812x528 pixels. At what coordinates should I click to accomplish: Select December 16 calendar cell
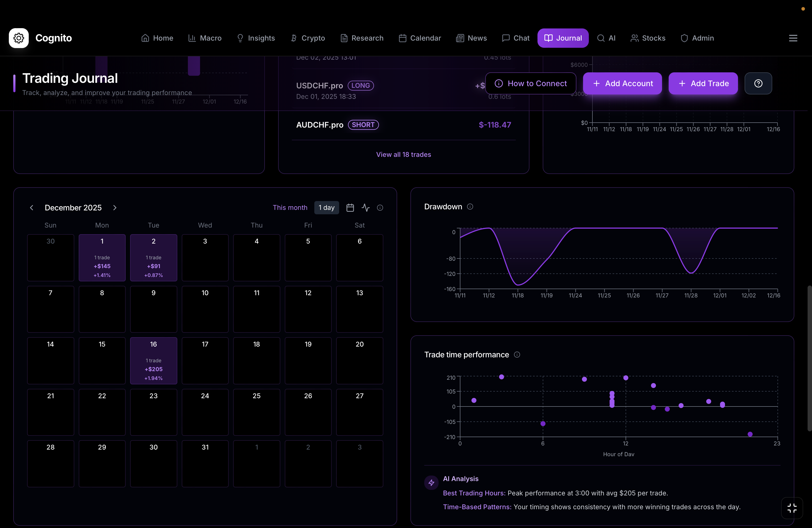[153, 361]
